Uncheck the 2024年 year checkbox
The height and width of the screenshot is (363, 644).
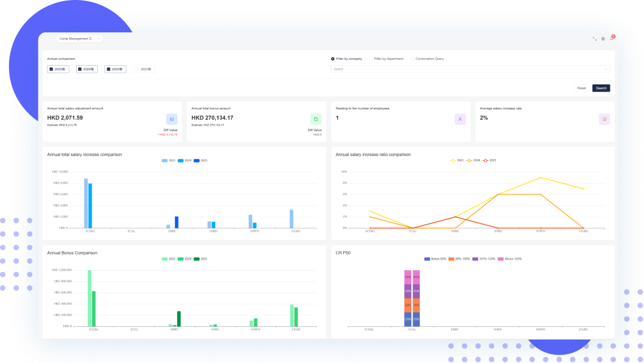80,69
